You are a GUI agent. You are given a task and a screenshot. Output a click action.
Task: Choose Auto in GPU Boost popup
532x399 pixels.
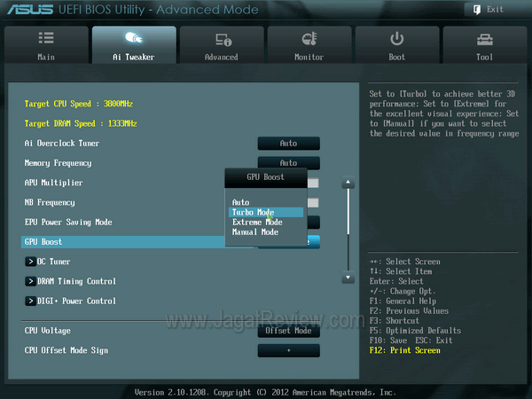[241, 202]
